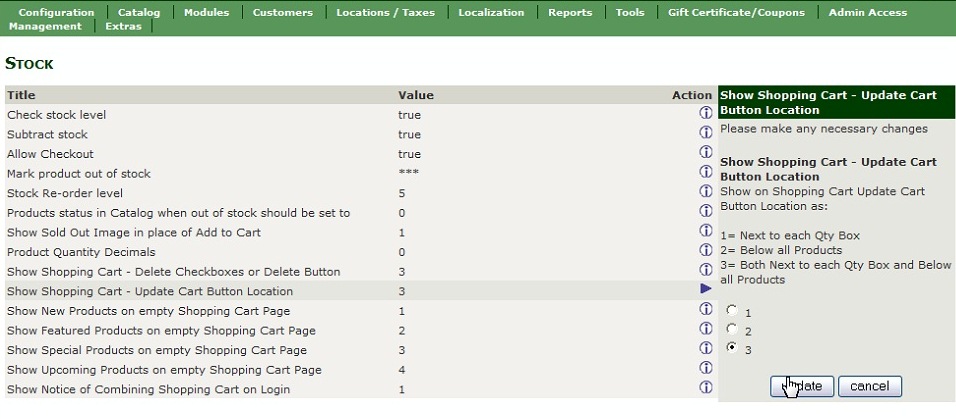Click info icon for Products status in Catalog row
This screenshot has height=419, width=956.
705,210
